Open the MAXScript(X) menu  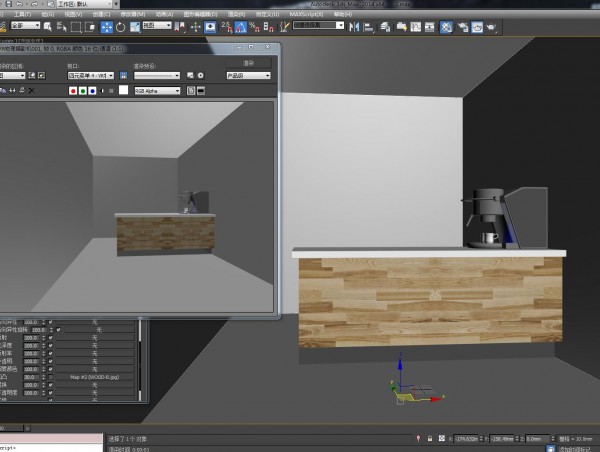(x=306, y=15)
